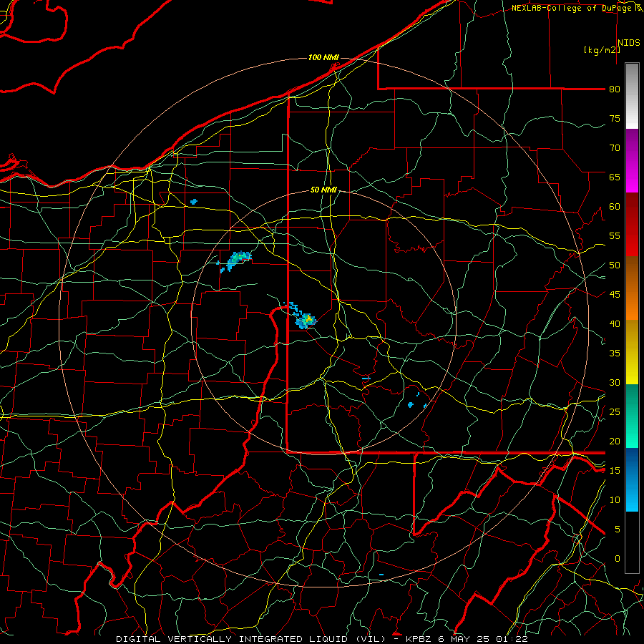This screenshot has height=644, width=644.
Task: Pick the gray-white segment of the VIL legend
Action: coord(632,96)
